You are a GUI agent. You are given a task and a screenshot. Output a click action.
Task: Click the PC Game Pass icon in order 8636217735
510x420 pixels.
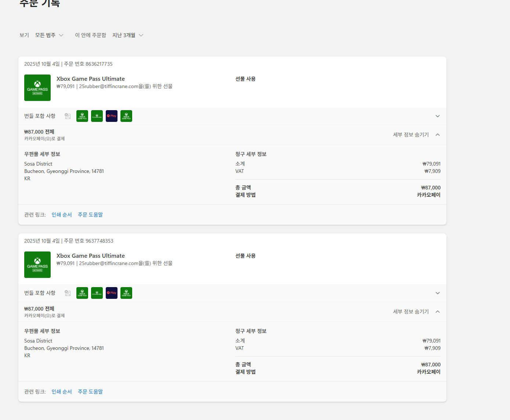click(x=97, y=116)
